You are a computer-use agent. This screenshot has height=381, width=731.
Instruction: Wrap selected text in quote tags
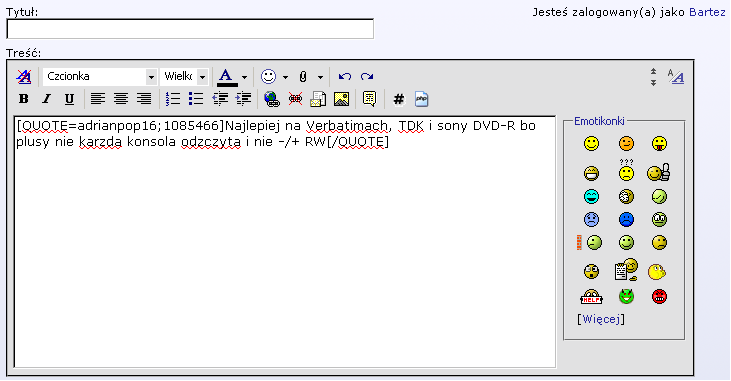point(369,99)
